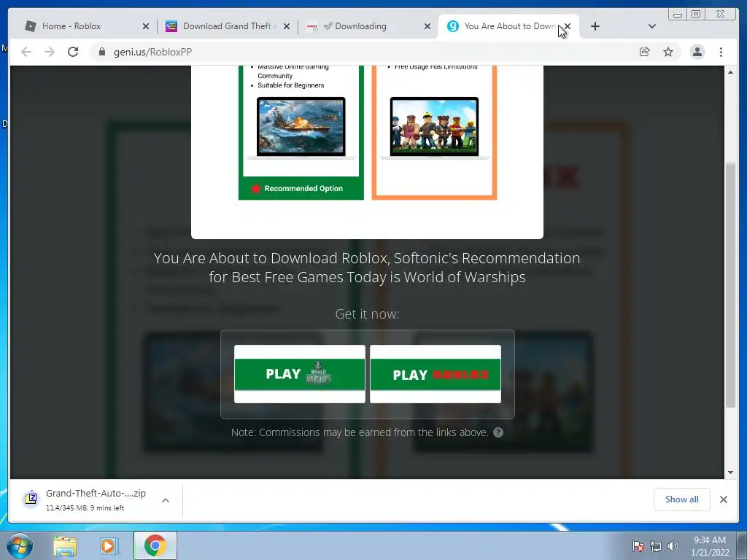Close the Download Grand Theft tab
747x560 pixels.
[x=286, y=27]
